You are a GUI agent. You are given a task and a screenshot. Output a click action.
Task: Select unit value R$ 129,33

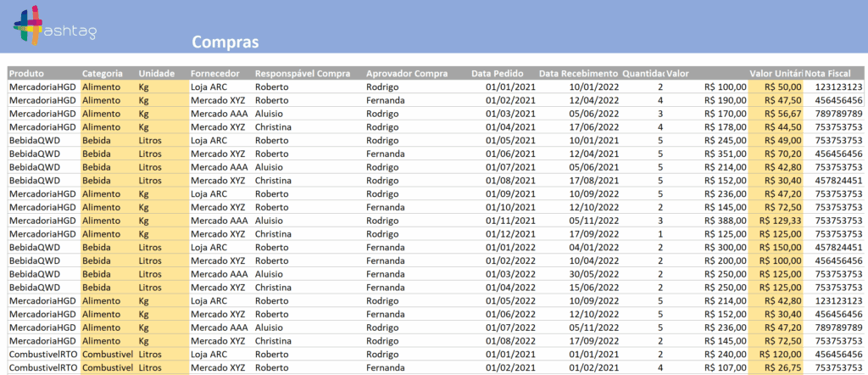pos(781,221)
